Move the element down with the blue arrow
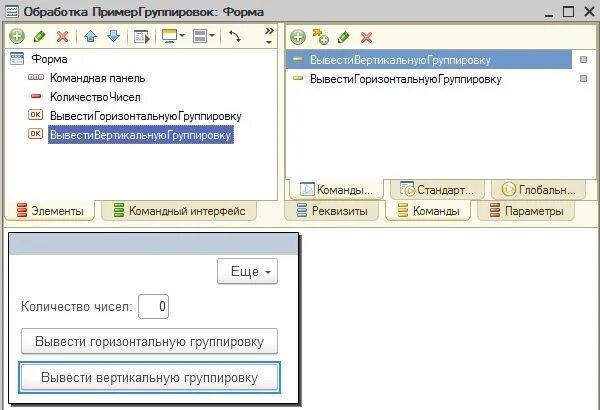Image resolution: width=600 pixels, height=410 pixels. click(x=114, y=37)
